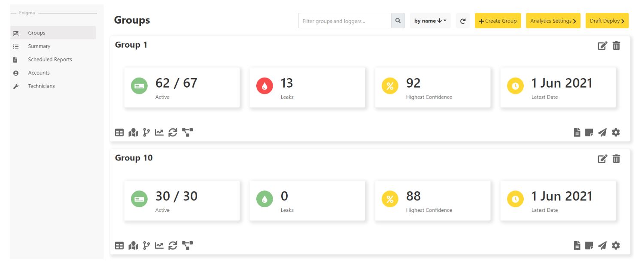644x263 pixels.
Task: Open the branch view icon in Group 1
Action: (x=146, y=133)
